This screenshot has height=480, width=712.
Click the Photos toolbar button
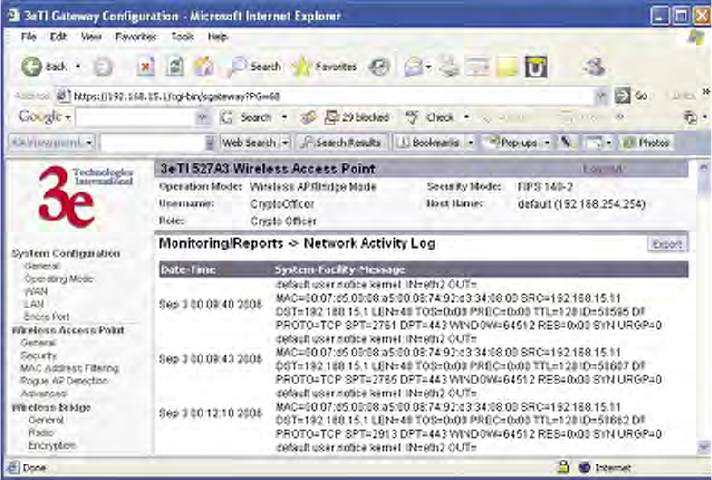[x=647, y=143]
